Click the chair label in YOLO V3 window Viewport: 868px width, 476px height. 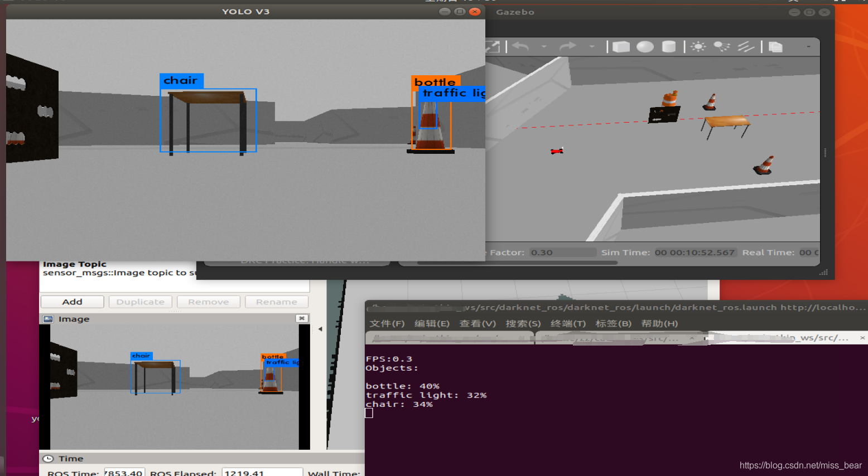[181, 81]
